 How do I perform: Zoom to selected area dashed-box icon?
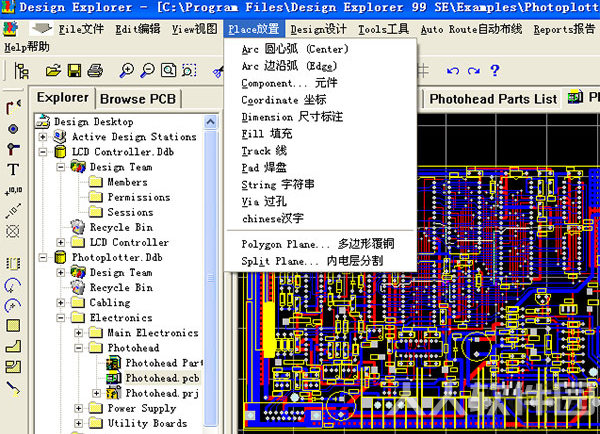coord(189,70)
